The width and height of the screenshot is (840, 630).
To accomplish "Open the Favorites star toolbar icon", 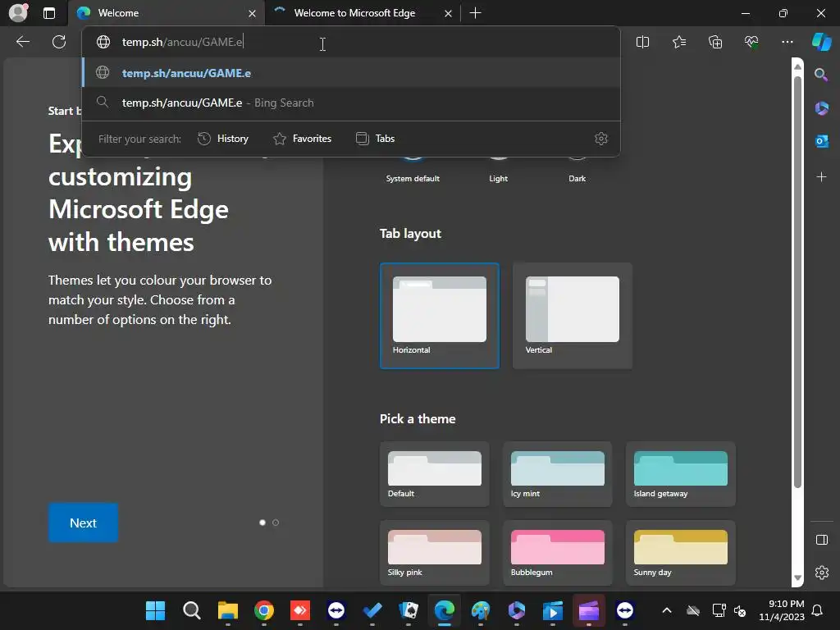I will point(678,42).
